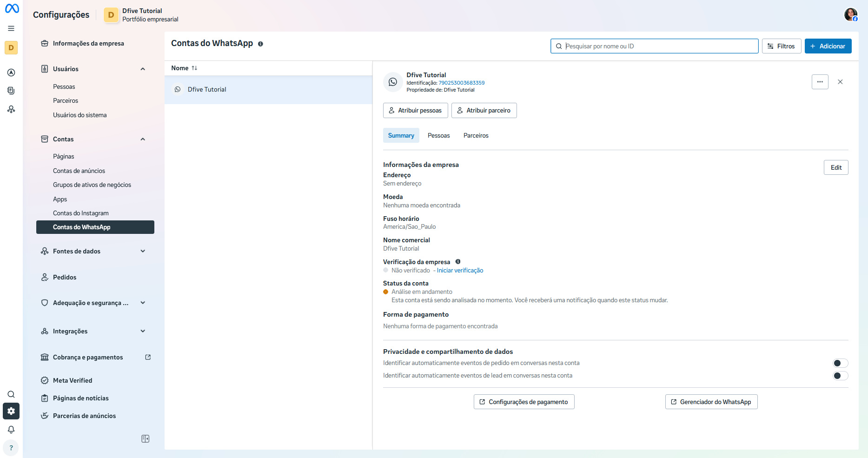Click the user profile avatar
The width and height of the screenshot is (868, 458).
(x=850, y=15)
